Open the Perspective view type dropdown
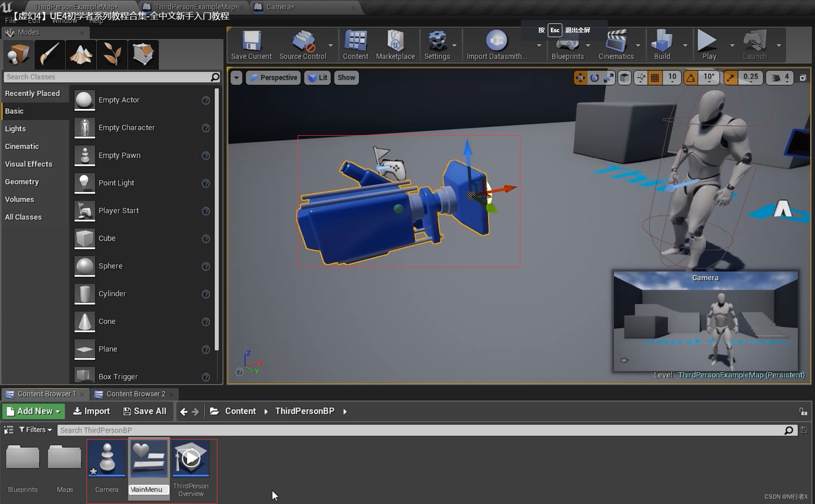The image size is (815, 504). point(273,78)
